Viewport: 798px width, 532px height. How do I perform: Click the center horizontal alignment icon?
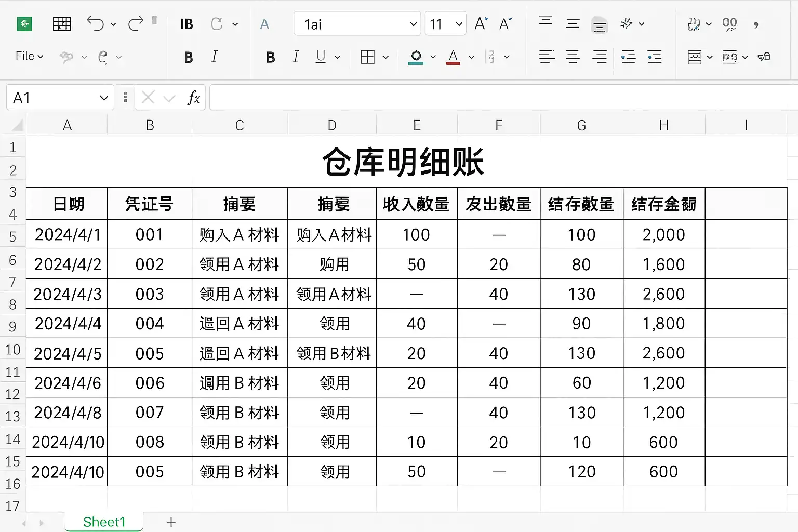click(x=573, y=57)
